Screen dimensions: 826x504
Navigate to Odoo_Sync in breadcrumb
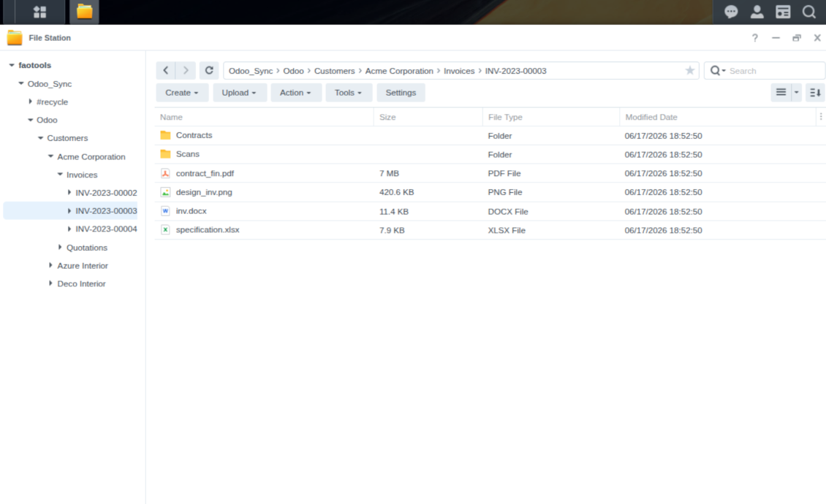[x=251, y=71]
